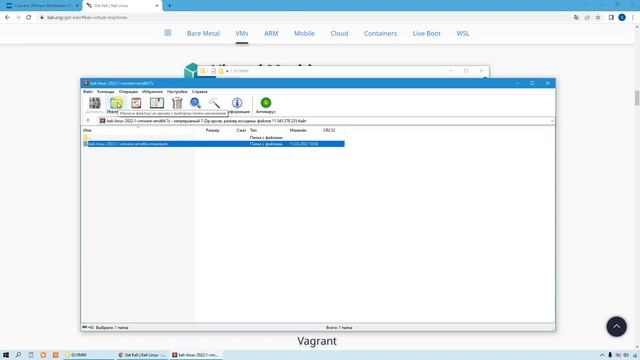Click 'Всего 1 папка' in the status bar
Viewport: 640px width, 360px height.
point(339,327)
